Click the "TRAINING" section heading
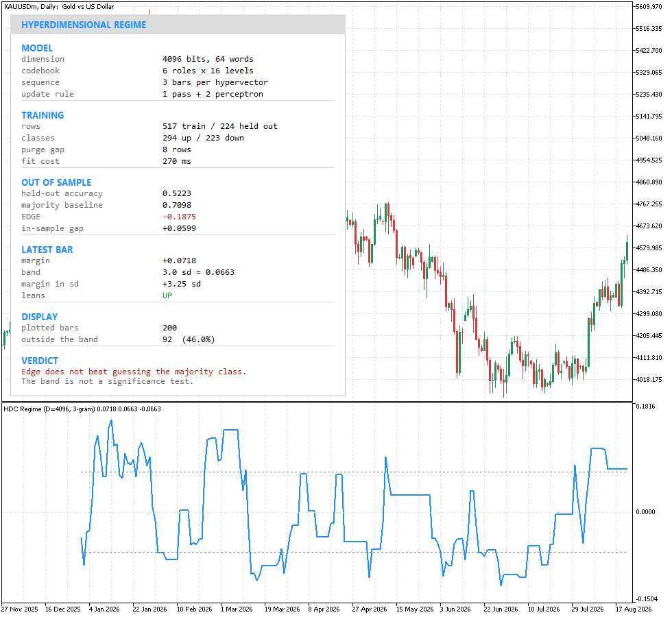Image resolution: width=672 pixels, height=617 pixels. (x=43, y=115)
